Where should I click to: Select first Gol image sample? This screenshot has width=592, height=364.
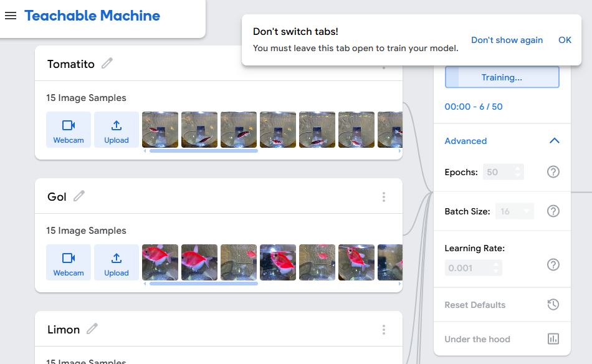(x=160, y=262)
